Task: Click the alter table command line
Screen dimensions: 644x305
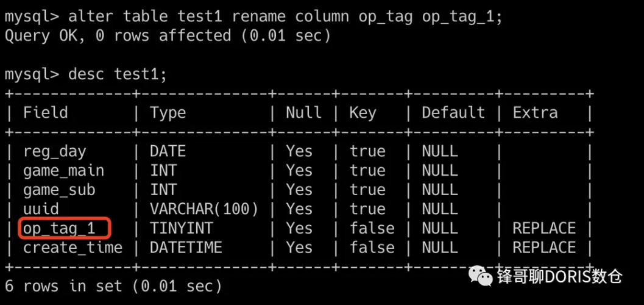Action: coord(253,16)
